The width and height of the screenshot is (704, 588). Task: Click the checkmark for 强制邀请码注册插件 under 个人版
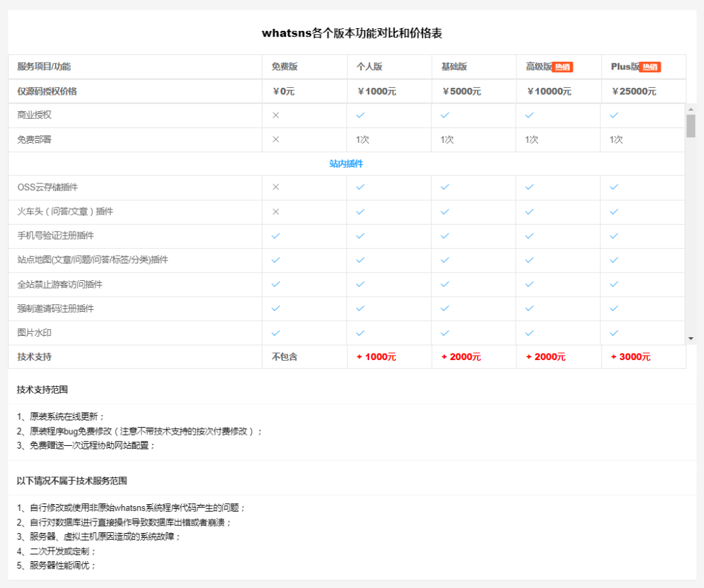360,308
